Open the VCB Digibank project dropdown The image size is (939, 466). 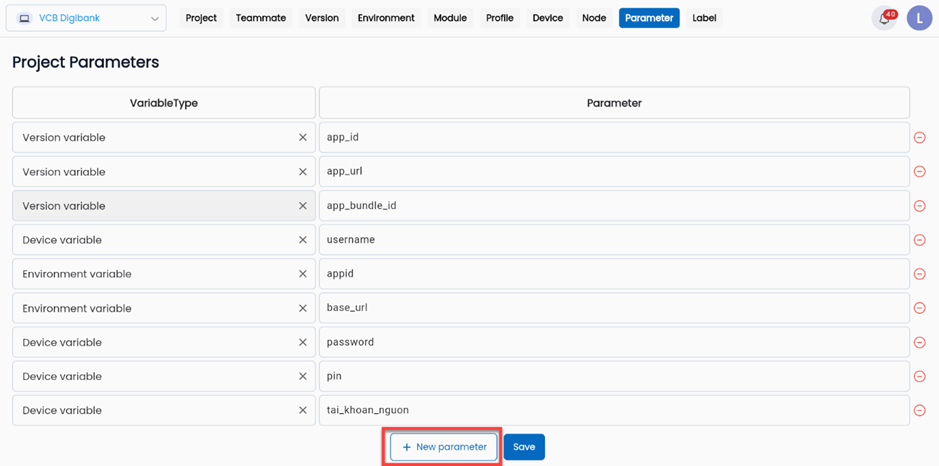click(86, 18)
